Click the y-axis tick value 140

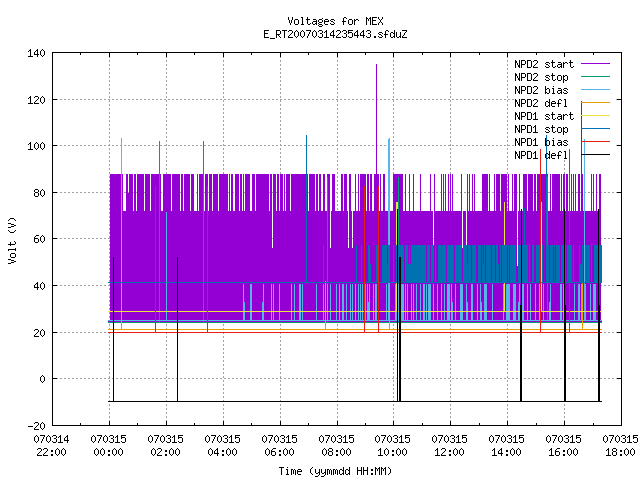click(x=36, y=53)
